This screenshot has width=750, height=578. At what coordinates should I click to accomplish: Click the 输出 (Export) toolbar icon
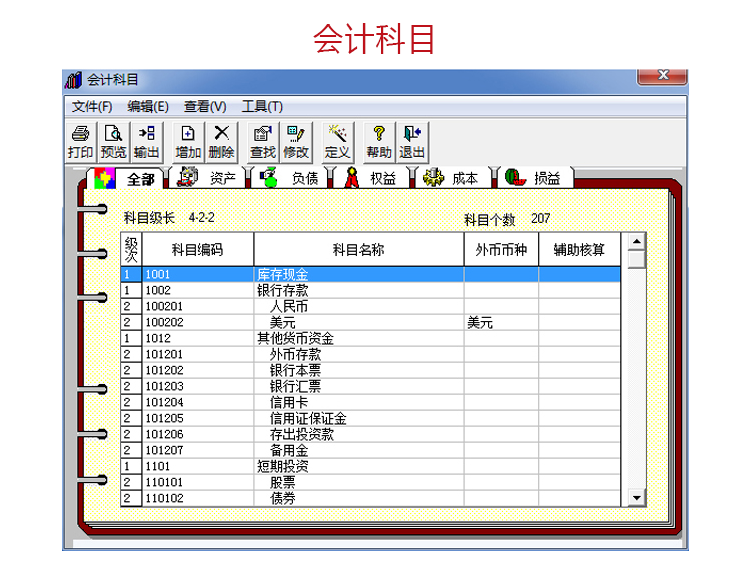tap(146, 142)
